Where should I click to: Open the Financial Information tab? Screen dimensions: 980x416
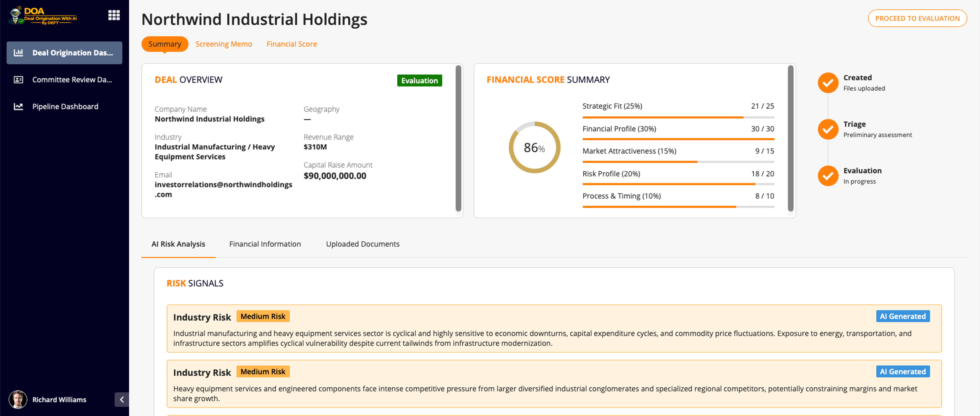coord(265,244)
